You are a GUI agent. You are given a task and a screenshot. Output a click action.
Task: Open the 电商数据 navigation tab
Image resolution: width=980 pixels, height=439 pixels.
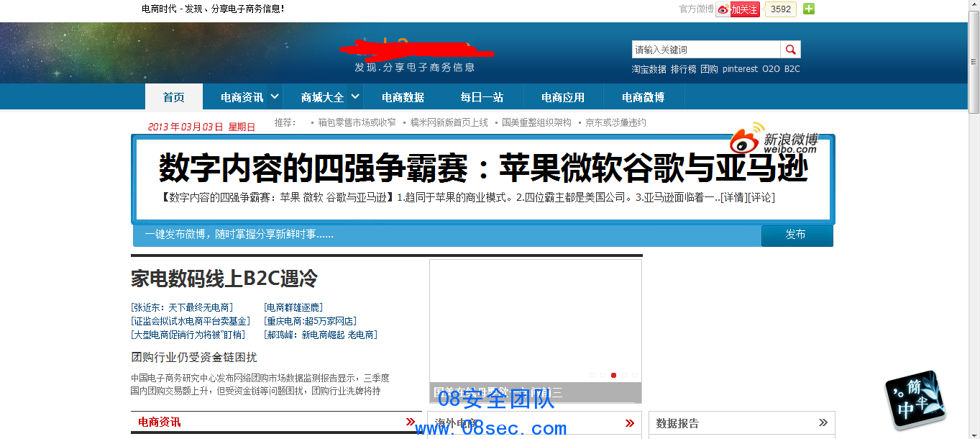point(403,97)
